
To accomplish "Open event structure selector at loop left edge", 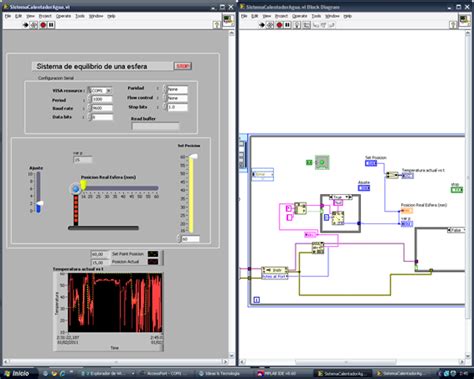I will (x=263, y=174).
